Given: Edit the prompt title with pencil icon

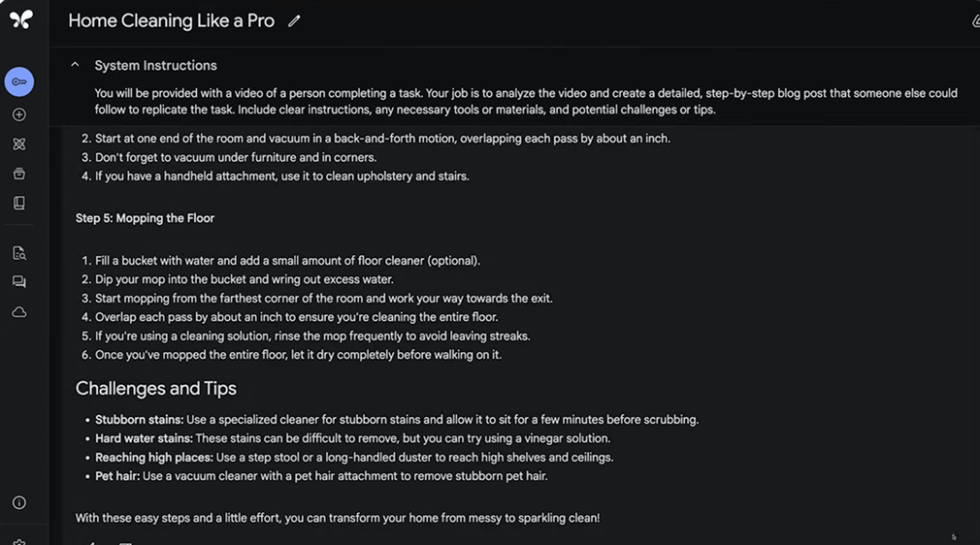Looking at the screenshot, I should (294, 21).
